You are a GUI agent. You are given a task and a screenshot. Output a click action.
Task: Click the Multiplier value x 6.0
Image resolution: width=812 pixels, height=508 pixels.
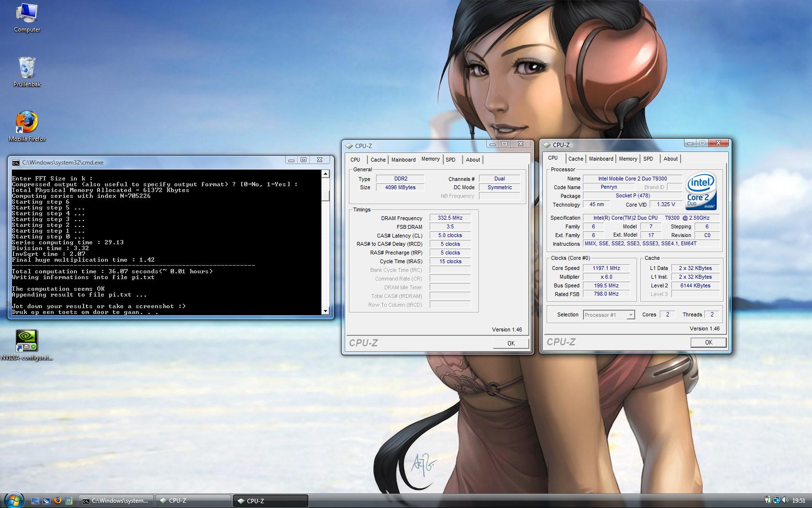tap(607, 277)
